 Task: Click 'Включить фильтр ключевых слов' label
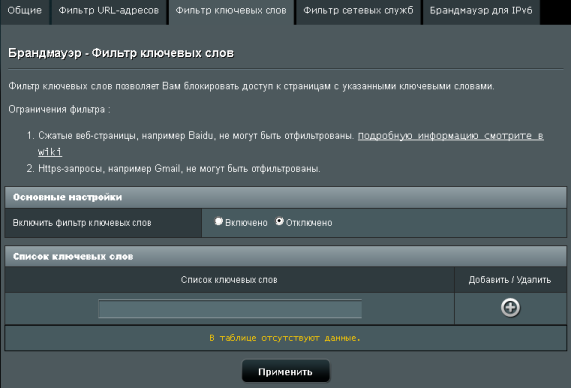point(82,223)
